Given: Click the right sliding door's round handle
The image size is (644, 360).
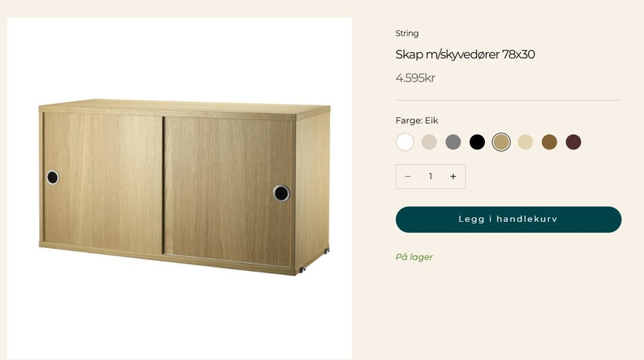Looking at the screenshot, I should click(281, 193).
